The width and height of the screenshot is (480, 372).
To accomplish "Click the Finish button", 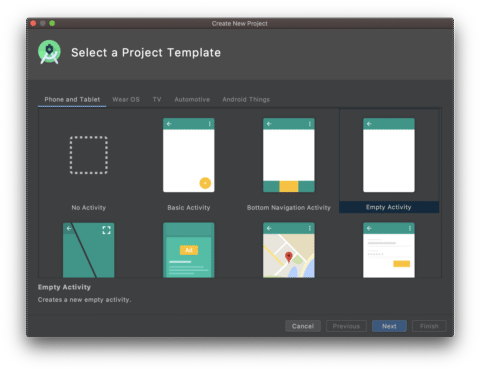I will pyautogui.click(x=429, y=326).
